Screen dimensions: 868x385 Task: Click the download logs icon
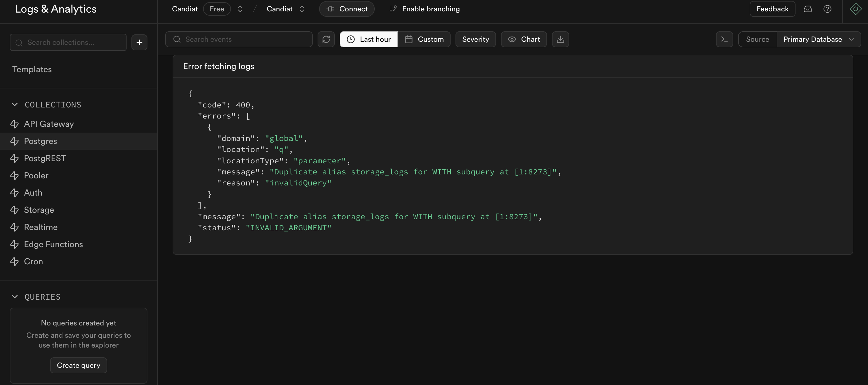(x=560, y=39)
